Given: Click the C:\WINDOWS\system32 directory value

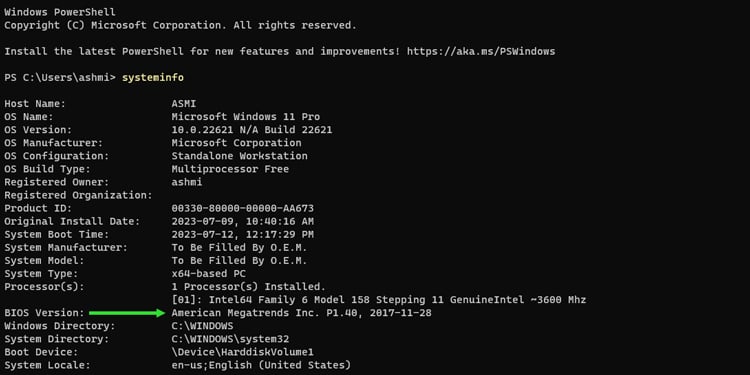Looking at the screenshot, I should click(x=230, y=339).
